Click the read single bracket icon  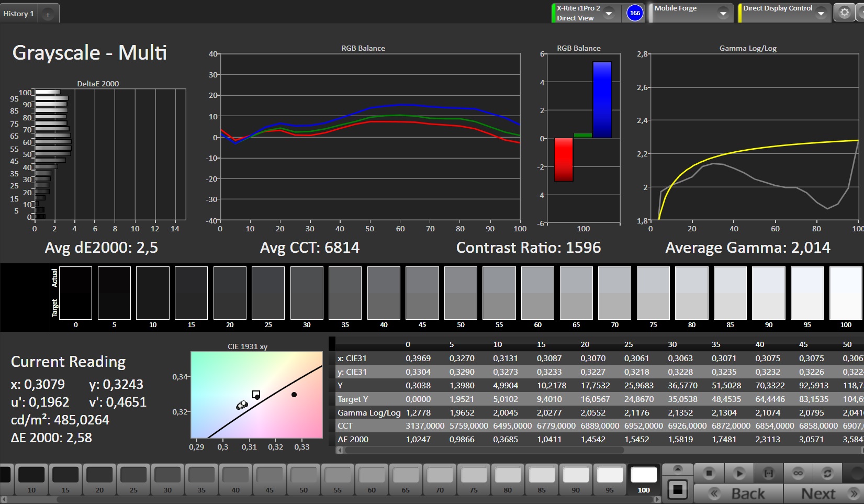(768, 473)
